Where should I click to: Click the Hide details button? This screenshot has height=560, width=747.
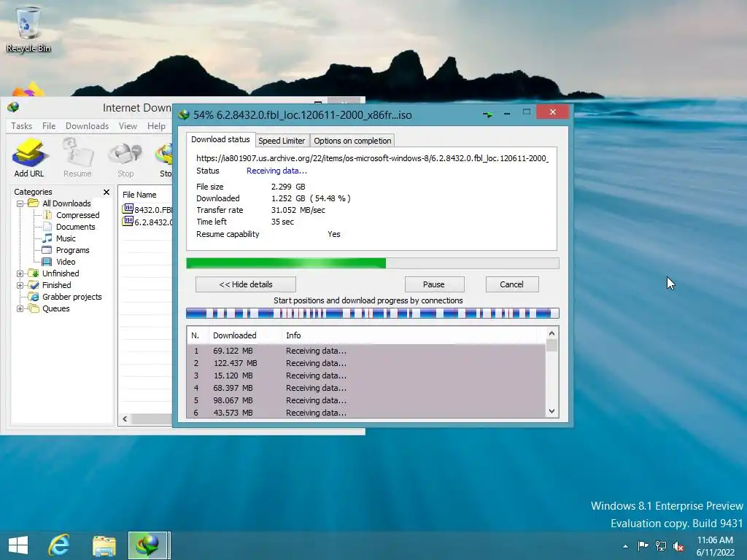pyautogui.click(x=246, y=284)
